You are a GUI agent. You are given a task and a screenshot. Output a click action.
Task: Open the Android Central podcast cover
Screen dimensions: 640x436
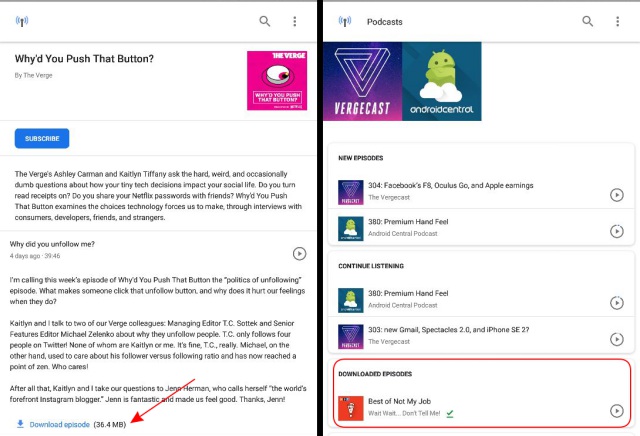coord(442,81)
